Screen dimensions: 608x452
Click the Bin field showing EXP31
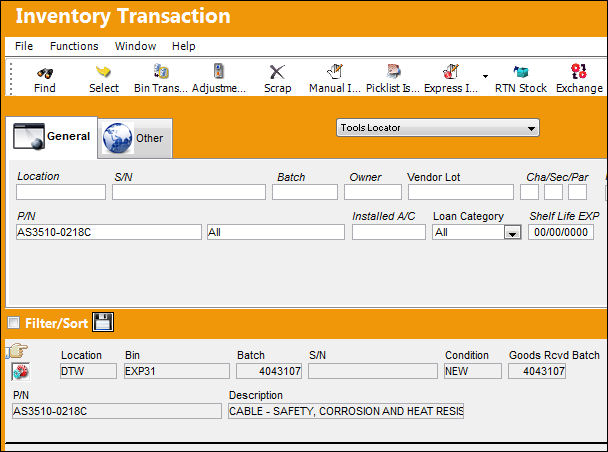point(176,371)
